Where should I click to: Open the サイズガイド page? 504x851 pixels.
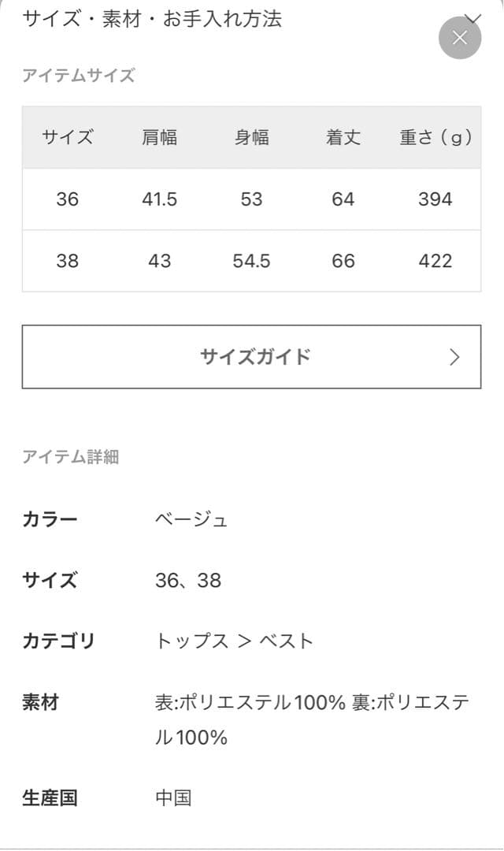[x=252, y=356]
